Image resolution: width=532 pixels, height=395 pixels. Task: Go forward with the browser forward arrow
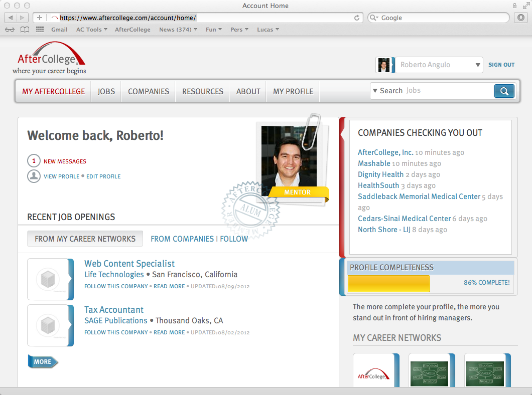[22, 18]
